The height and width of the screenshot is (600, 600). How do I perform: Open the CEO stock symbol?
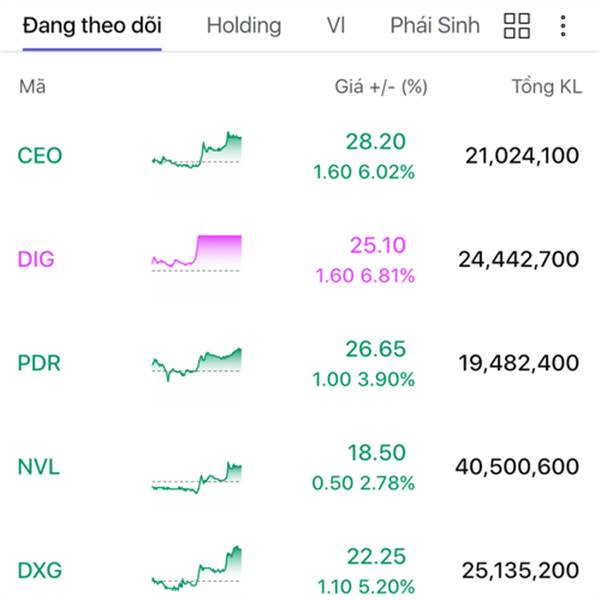tap(40, 155)
